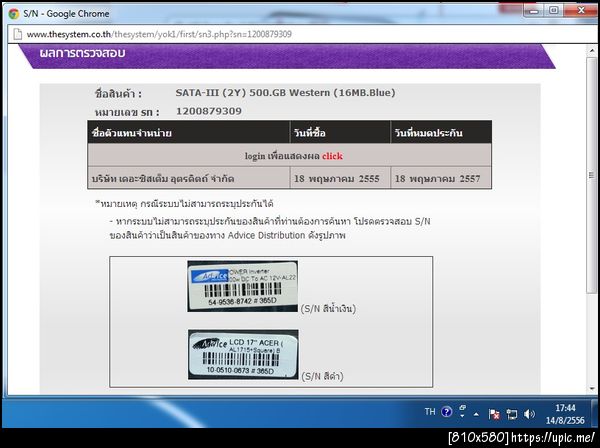Image resolution: width=600 pixels, height=448 pixels.
Task: Click the 'ผลการตรวจสอบ' purple heading
Action: [x=82, y=53]
